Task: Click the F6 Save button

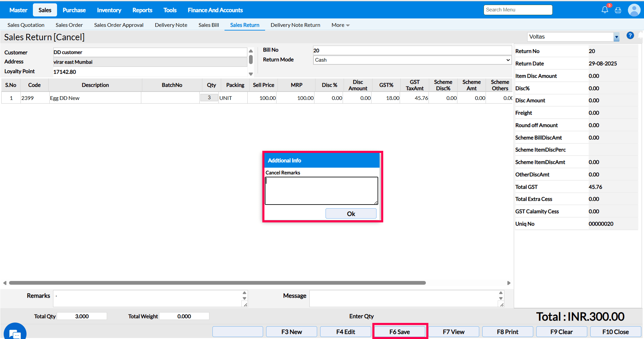Action: [400, 332]
